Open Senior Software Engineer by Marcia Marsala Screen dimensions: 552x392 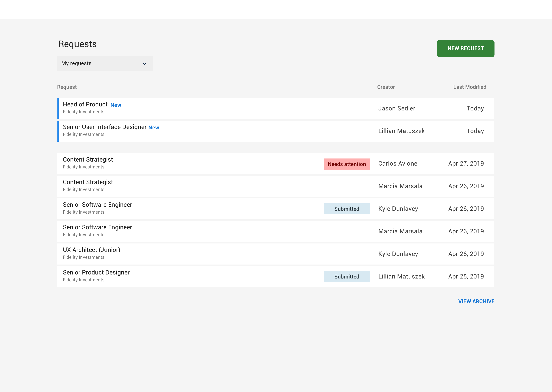point(97,227)
